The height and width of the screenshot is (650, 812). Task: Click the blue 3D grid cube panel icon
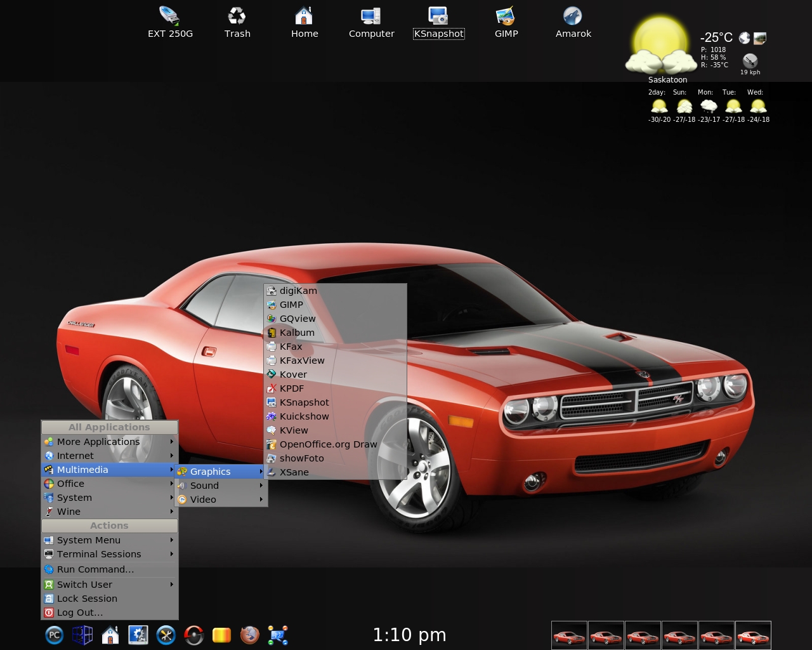pos(82,635)
